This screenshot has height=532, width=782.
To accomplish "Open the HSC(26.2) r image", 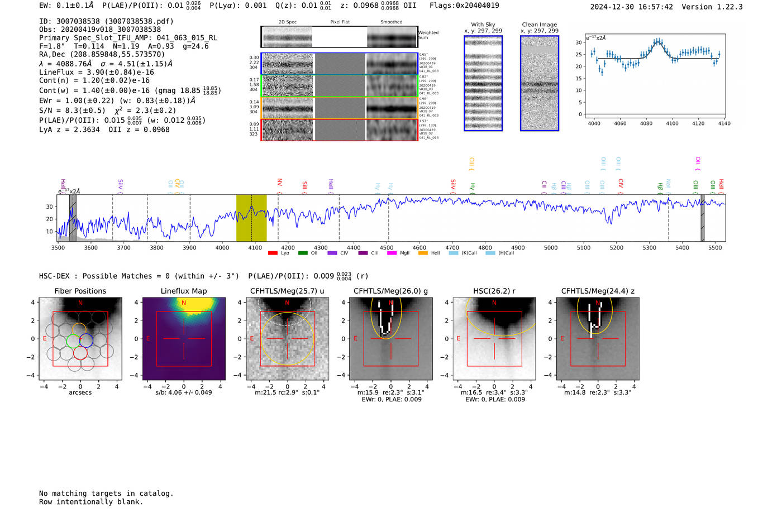I will 494,339.
